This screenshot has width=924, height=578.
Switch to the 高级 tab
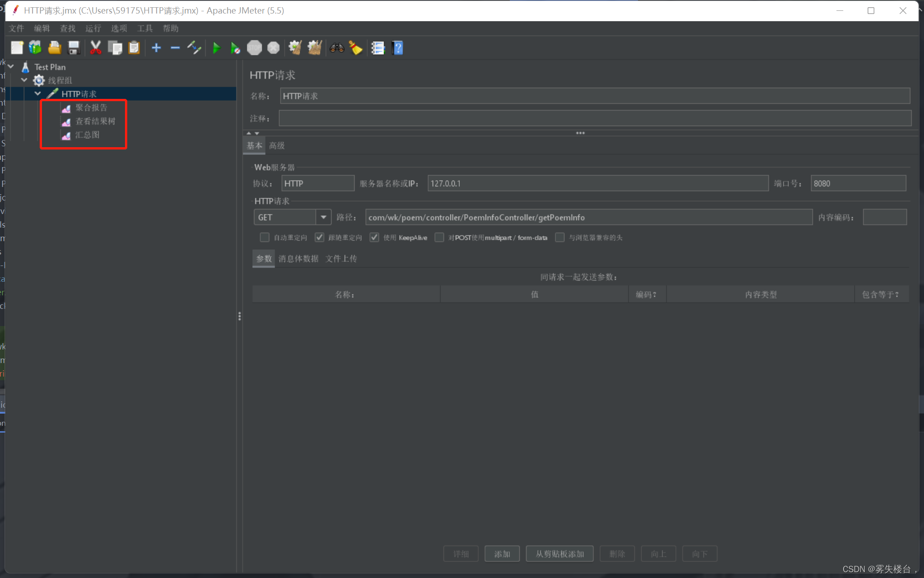coord(277,145)
